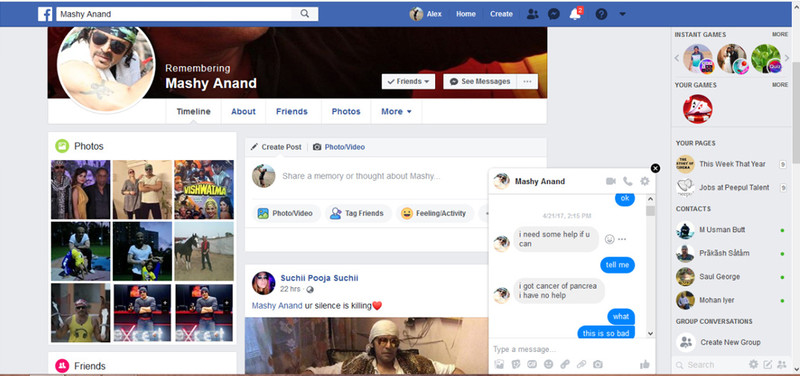
Task: Expand More tab dropdown on profile
Action: [396, 112]
